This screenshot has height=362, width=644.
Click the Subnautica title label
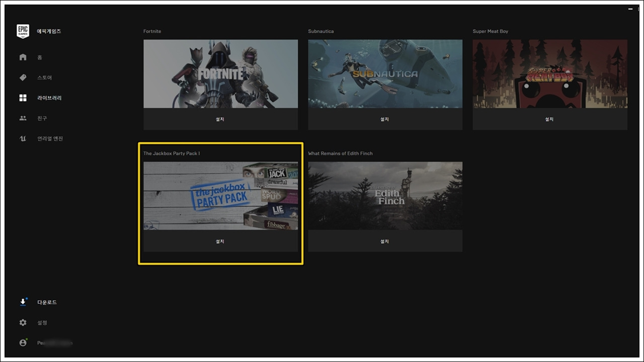coord(320,31)
